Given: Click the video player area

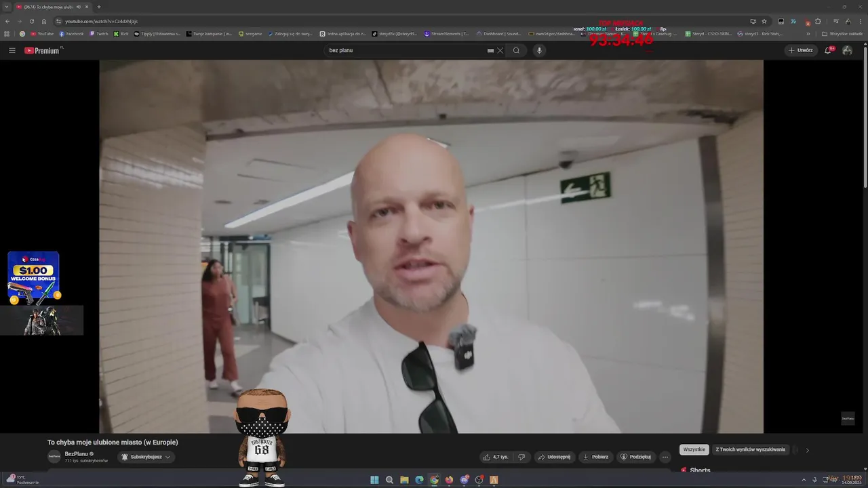Looking at the screenshot, I should point(431,246).
